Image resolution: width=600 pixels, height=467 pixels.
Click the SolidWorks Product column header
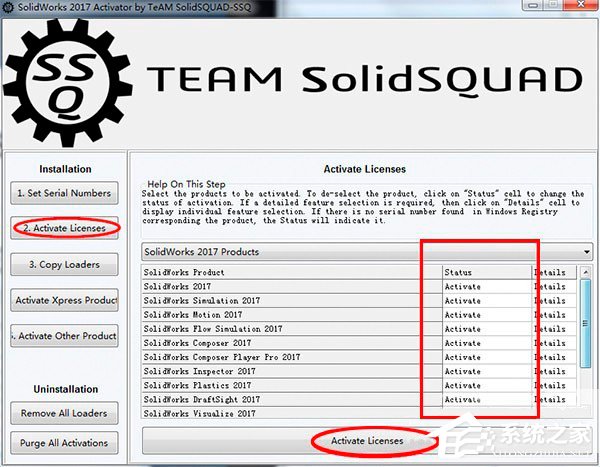click(x=292, y=272)
